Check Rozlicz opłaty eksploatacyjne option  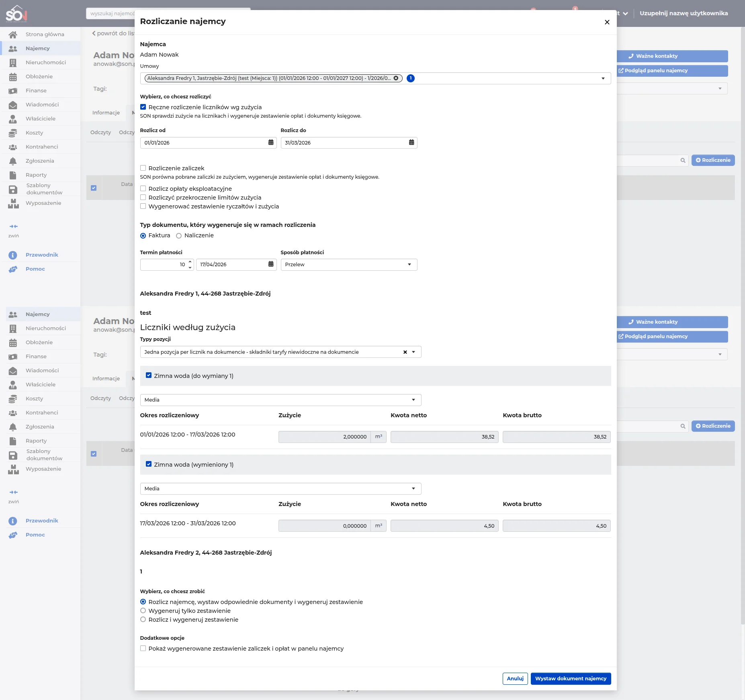143,189
